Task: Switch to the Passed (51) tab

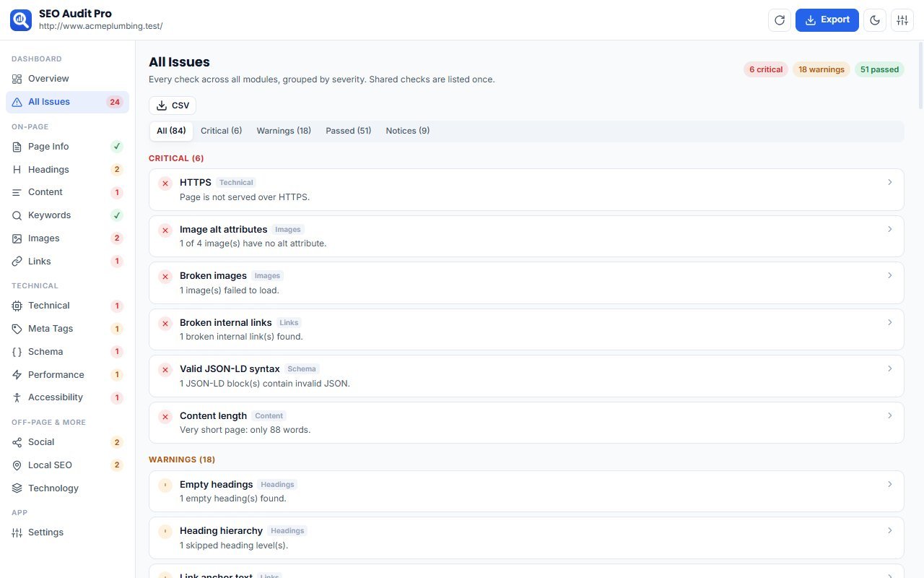Action: (349, 131)
